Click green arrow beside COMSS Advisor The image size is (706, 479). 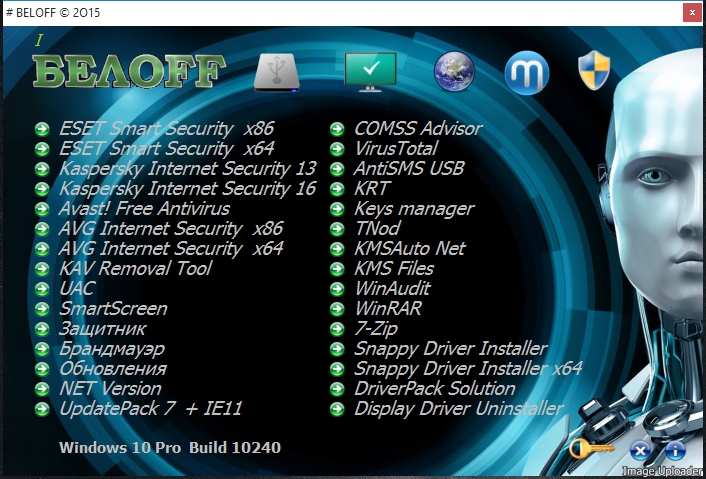pos(337,129)
